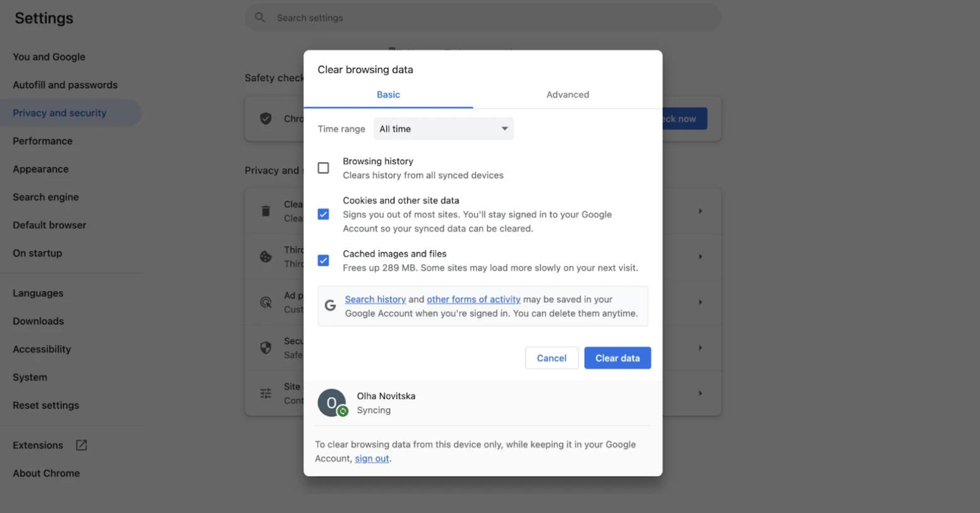Open On startup settings

pos(38,253)
